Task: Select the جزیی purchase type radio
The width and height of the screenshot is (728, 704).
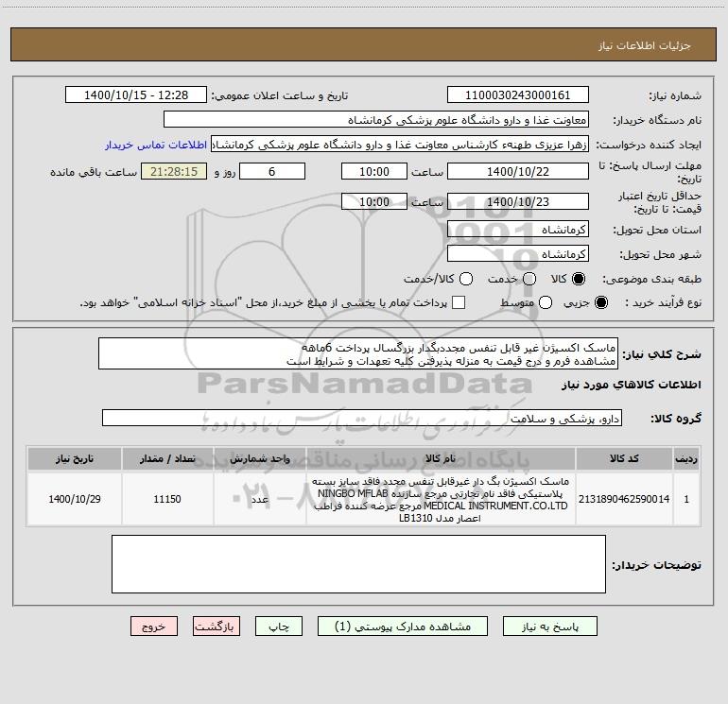Action: (x=600, y=302)
